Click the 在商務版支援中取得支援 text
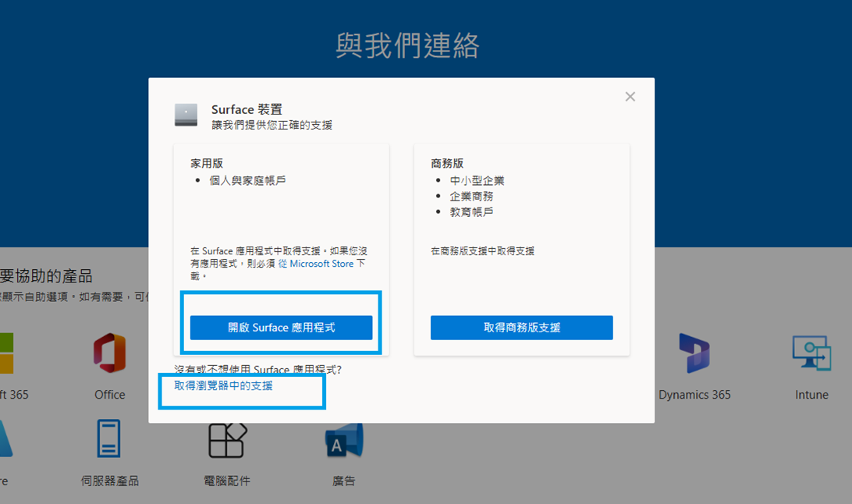Image resolution: width=852 pixels, height=504 pixels. pyautogui.click(x=482, y=251)
